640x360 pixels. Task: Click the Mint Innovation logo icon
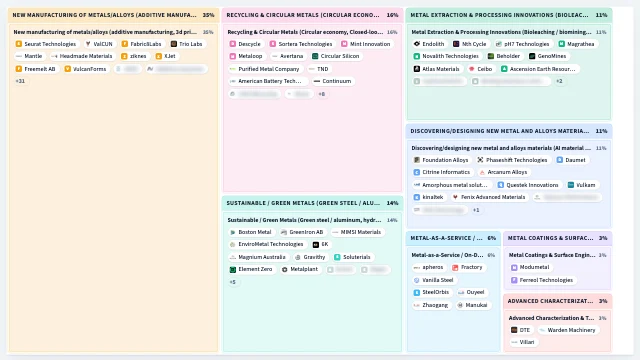344,44
